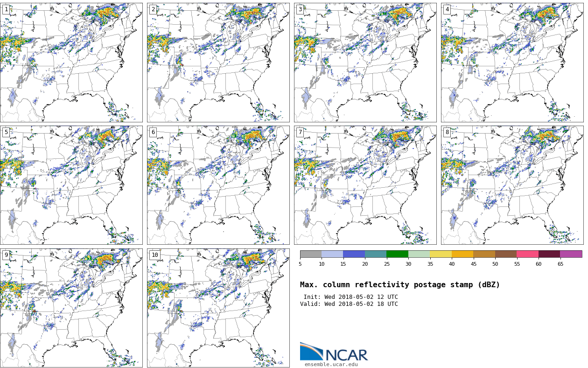Choose the purple 65+ dBZ swatch
This screenshot has height=368, width=588.
(x=571, y=254)
